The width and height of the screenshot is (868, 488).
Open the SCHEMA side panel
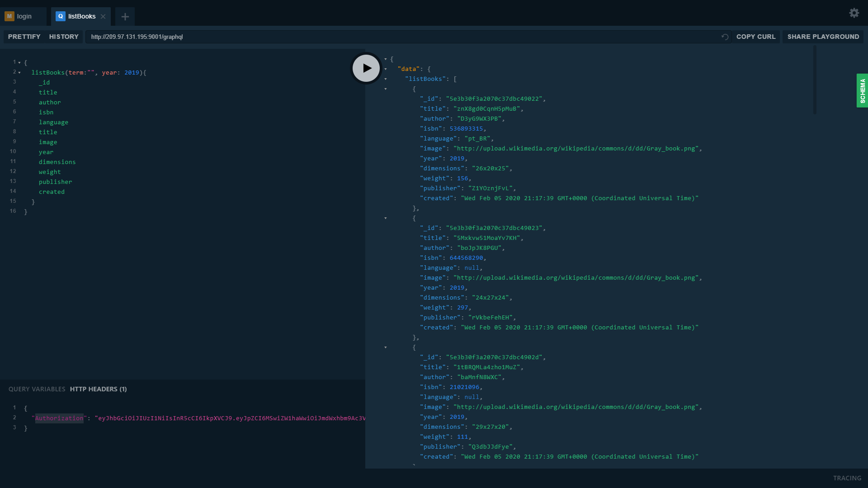tap(862, 91)
